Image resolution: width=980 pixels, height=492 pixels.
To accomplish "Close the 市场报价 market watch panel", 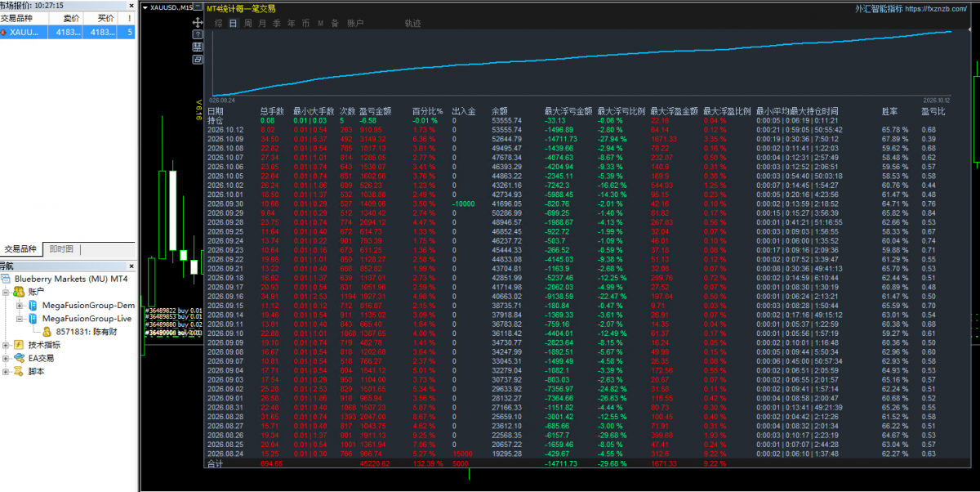I will coord(132,5).
